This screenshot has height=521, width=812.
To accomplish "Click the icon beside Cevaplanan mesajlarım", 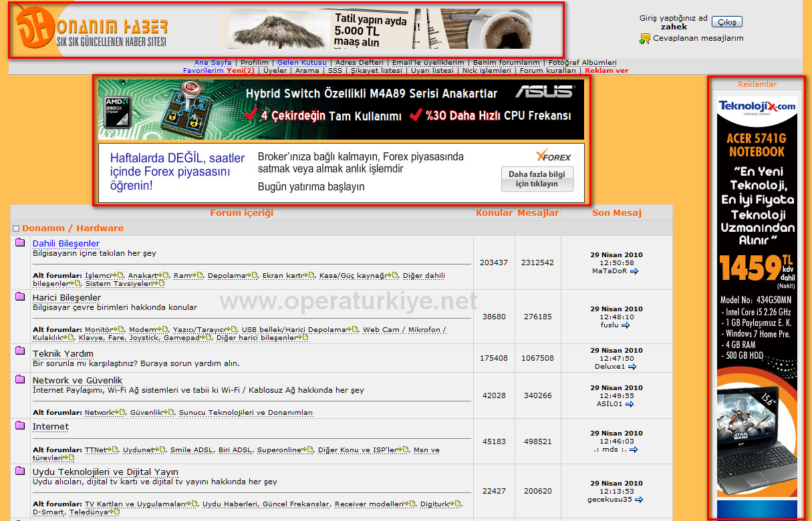I will click(x=645, y=39).
